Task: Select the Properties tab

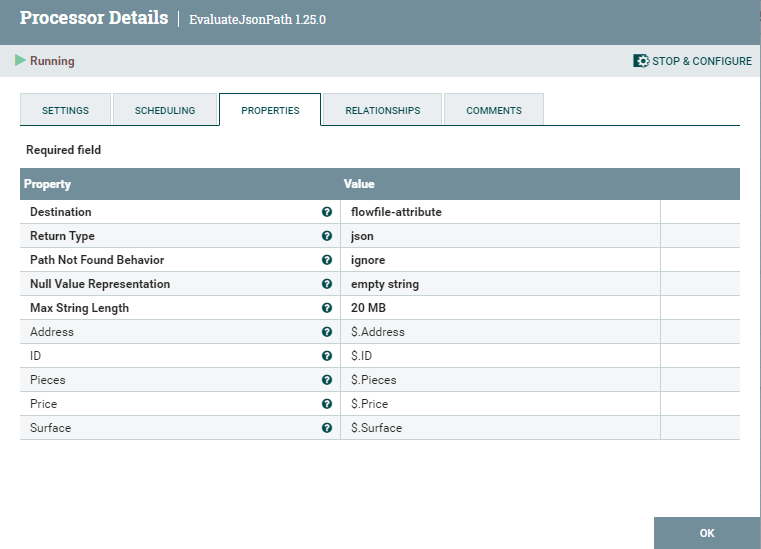Action: [270, 110]
